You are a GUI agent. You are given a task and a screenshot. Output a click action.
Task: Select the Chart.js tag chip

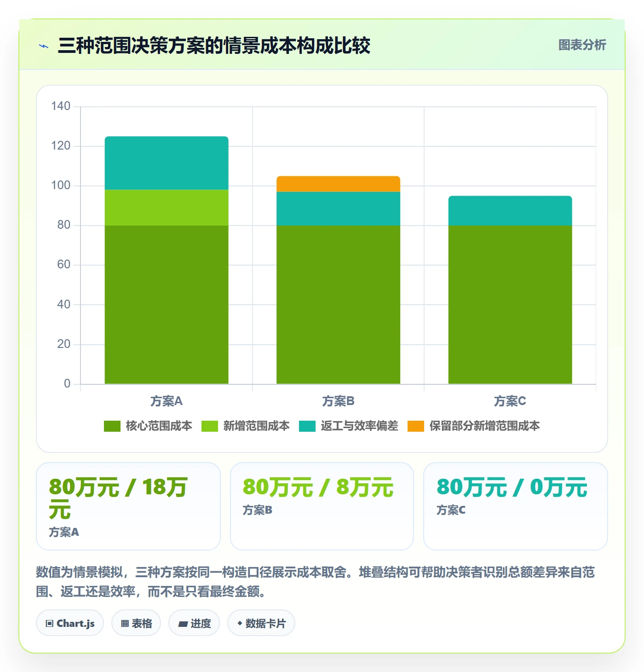(x=70, y=623)
